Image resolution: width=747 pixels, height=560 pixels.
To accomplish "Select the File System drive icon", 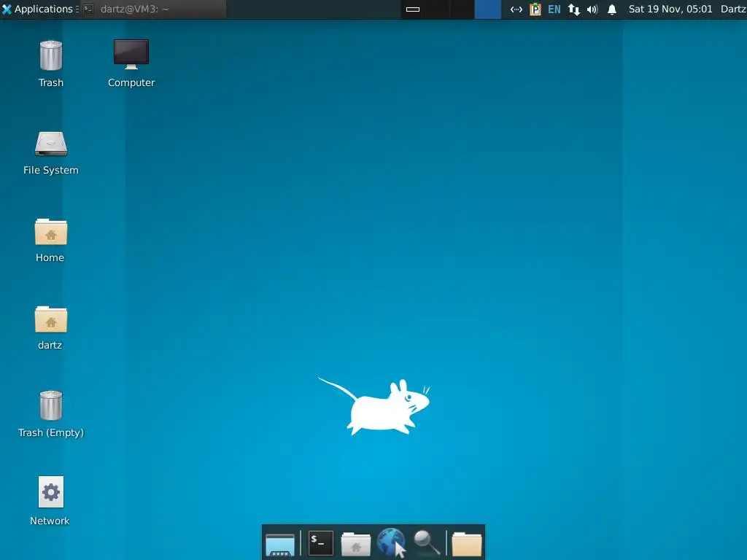I will (x=51, y=153).
